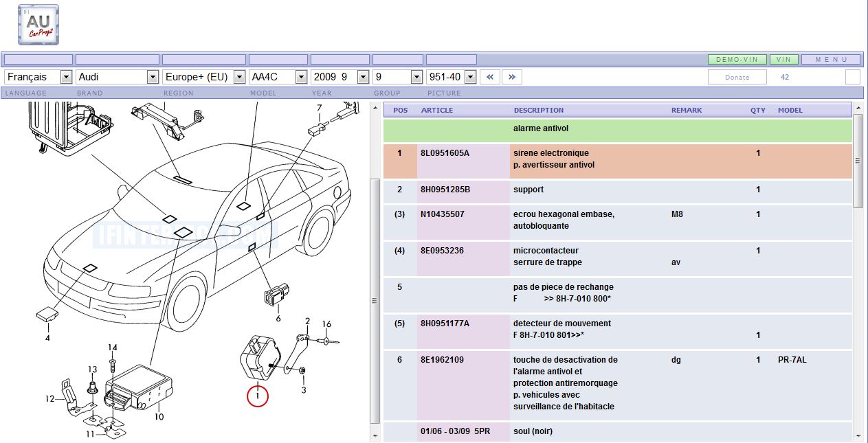This screenshot has width=868, height=443.
Task: Click the VIN button in top bar
Action: pyautogui.click(x=783, y=60)
